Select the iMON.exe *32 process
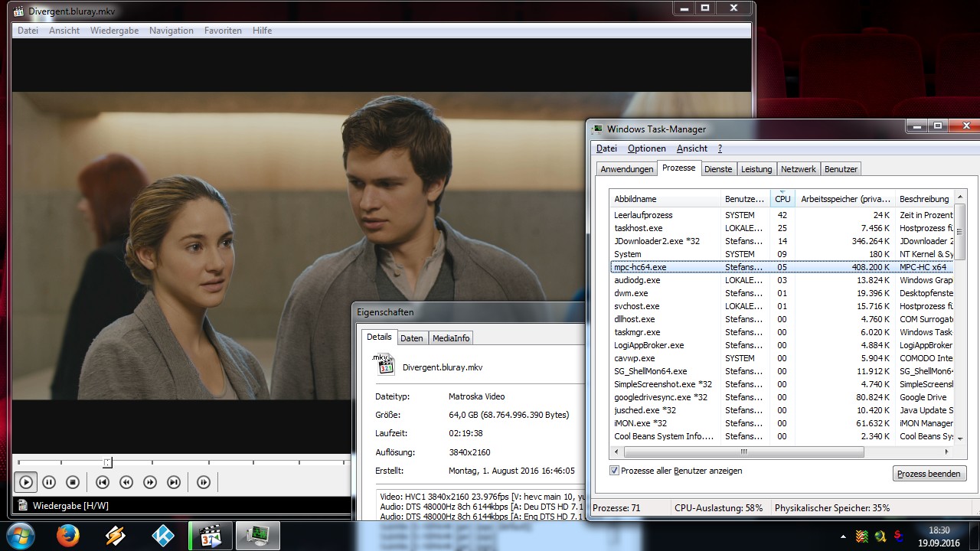The image size is (980, 551). (782, 423)
